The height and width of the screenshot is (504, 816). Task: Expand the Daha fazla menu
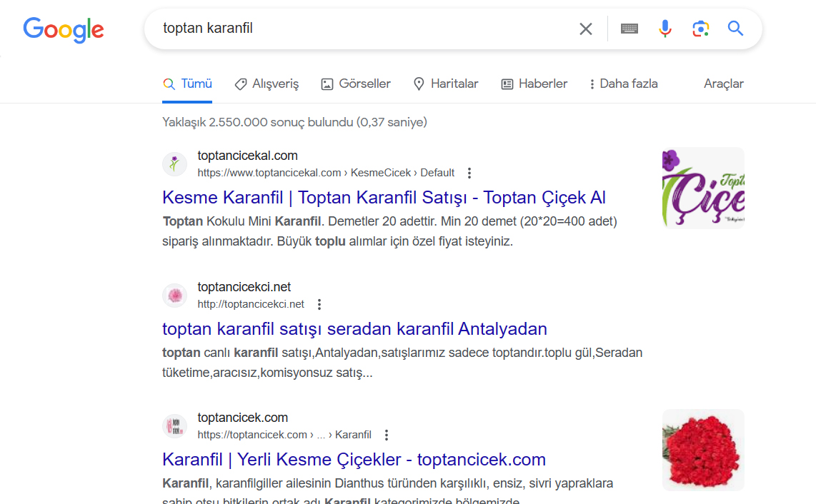[624, 84]
